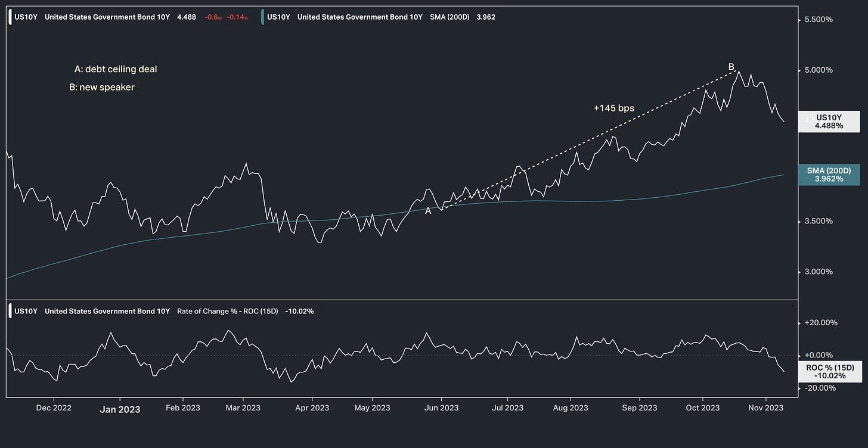
Task: Click the '+145 bps' annotation
Action: click(x=614, y=108)
